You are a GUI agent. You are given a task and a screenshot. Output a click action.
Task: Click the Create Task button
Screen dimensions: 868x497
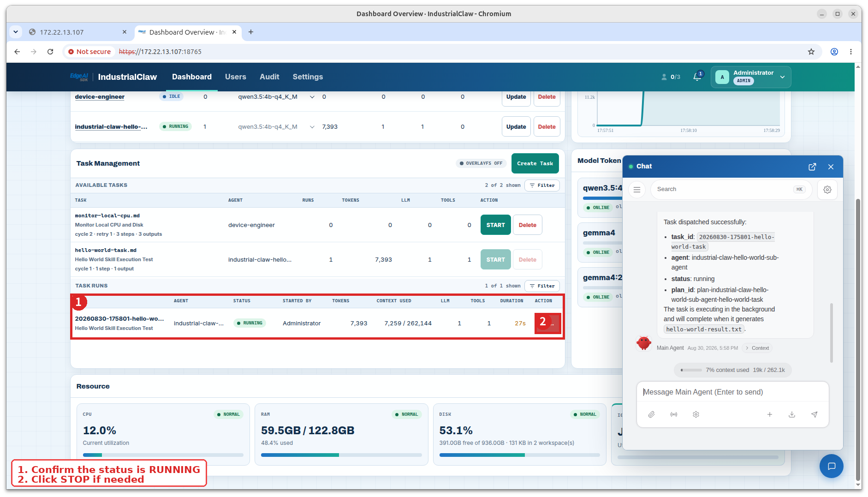click(535, 163)
